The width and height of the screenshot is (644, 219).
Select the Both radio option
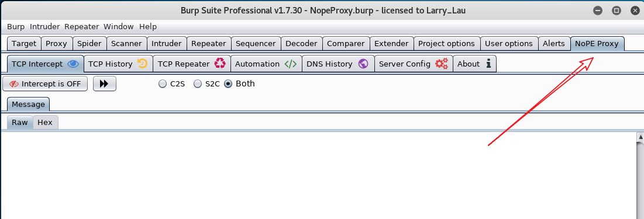click(x=228, y=84)
